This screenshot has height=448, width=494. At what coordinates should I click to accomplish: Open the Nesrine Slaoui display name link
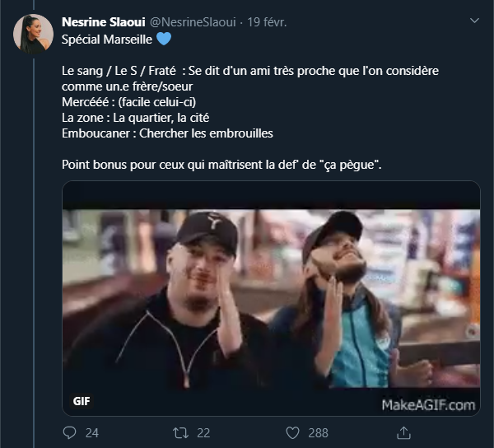tap(104, 21)
